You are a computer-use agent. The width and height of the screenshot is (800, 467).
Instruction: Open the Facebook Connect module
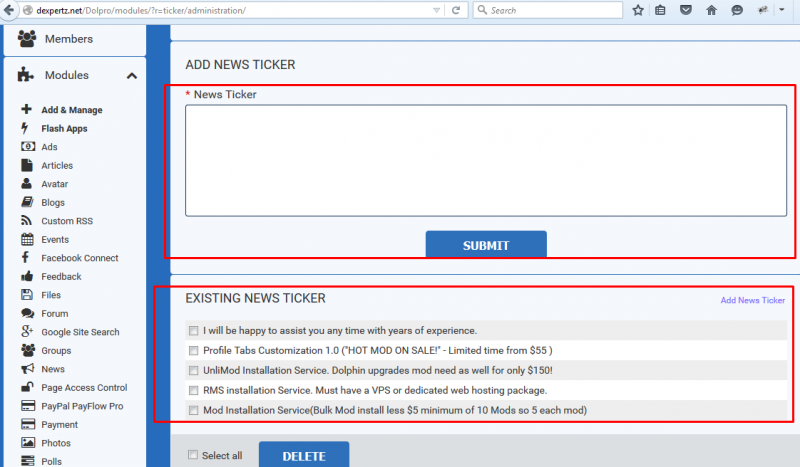pyautogui.click(x=79, y=258)
